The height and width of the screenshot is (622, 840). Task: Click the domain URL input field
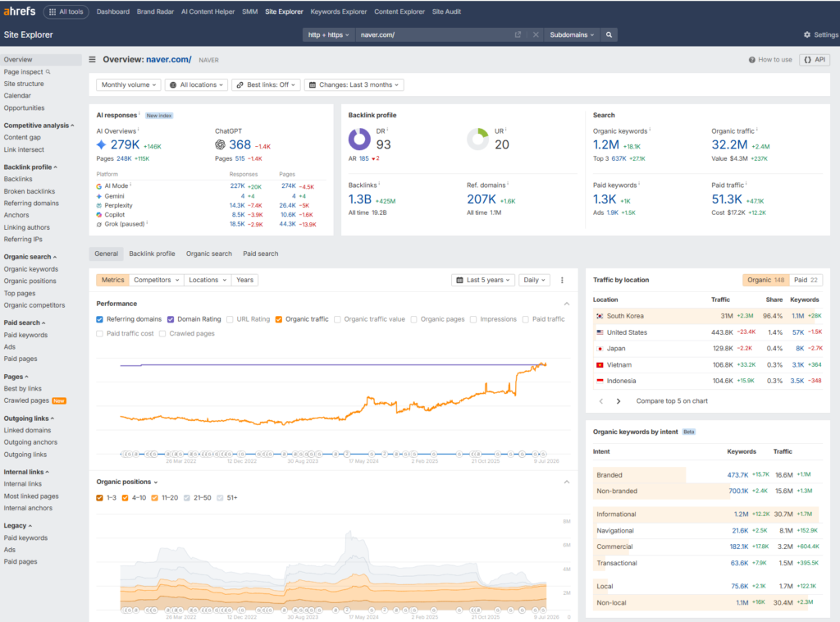[434, 34]
